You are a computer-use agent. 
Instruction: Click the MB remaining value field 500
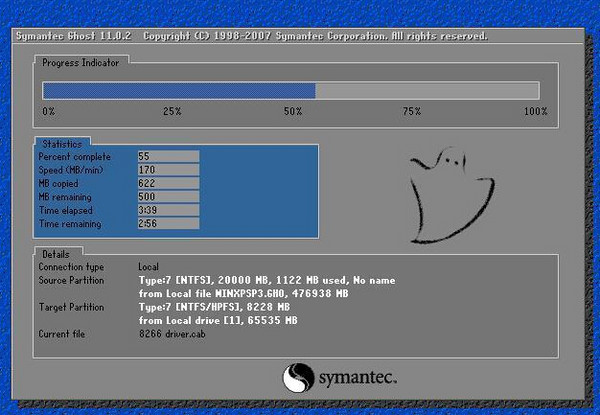point(168,197)
